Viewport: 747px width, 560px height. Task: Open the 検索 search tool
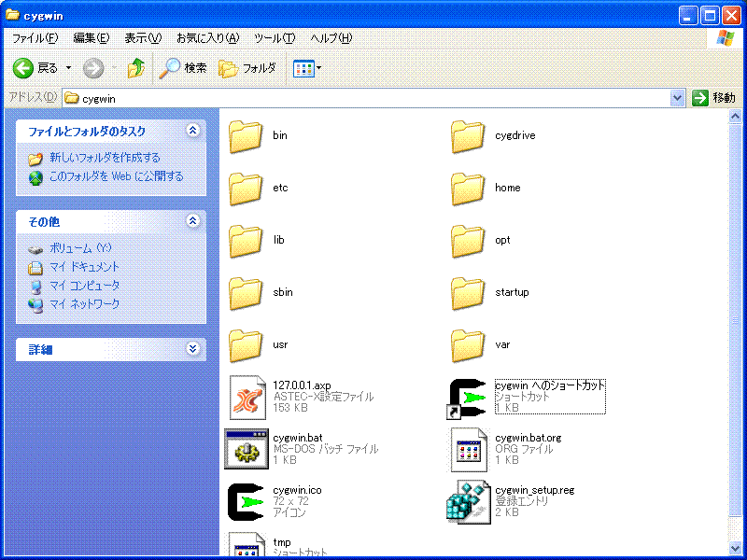click(183, 68)
